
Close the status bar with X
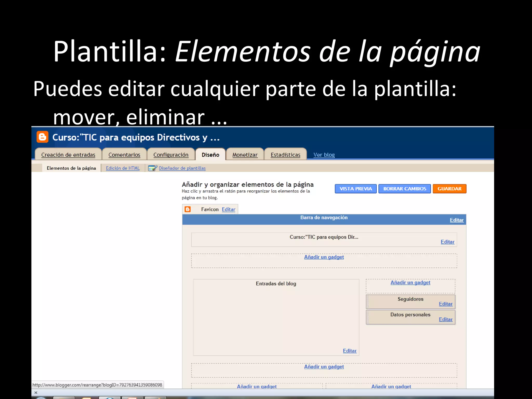click(x=36, y=393)
